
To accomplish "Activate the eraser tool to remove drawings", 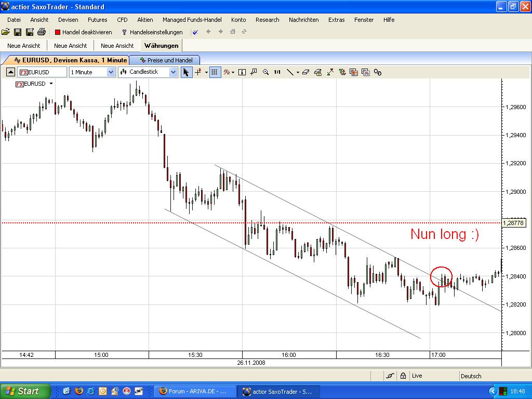I will click(305, 72).
